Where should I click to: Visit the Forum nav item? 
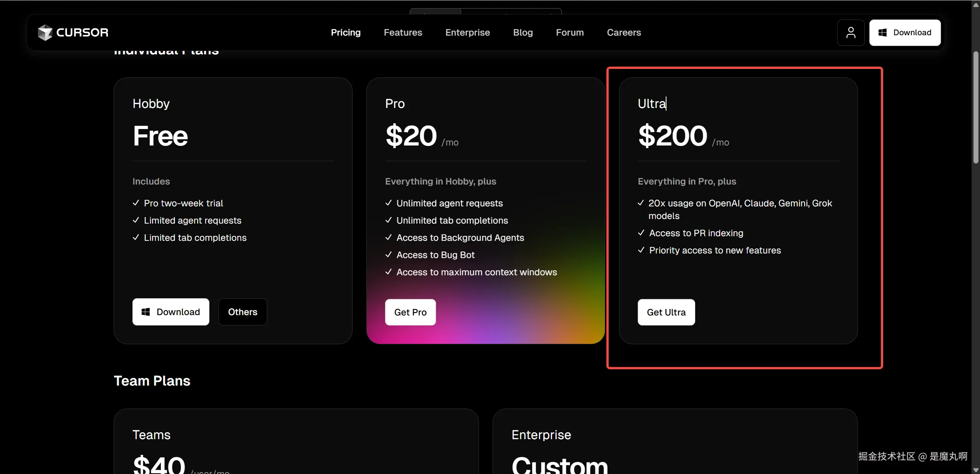tap(570, 33)
